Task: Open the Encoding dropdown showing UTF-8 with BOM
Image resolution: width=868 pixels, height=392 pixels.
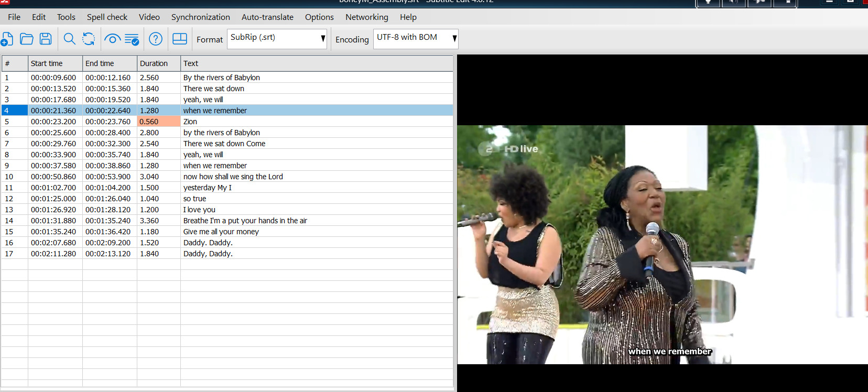Action: coord(416,39)
